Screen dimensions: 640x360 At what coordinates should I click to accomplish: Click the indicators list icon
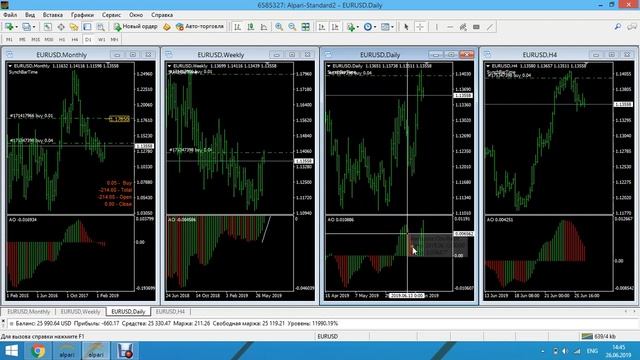click(x=351, y=27)
